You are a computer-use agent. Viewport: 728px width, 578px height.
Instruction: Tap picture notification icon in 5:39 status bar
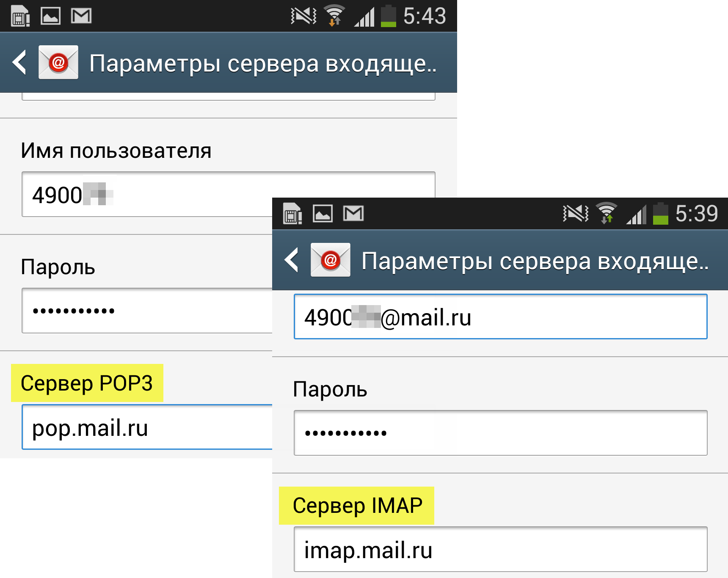click(323, 214)
